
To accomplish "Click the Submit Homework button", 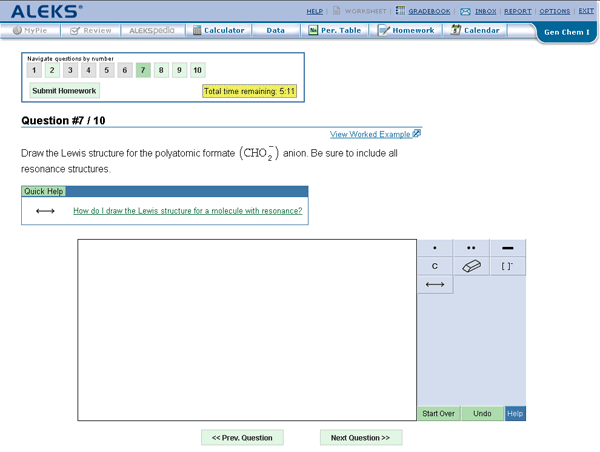I will [64, 91].
